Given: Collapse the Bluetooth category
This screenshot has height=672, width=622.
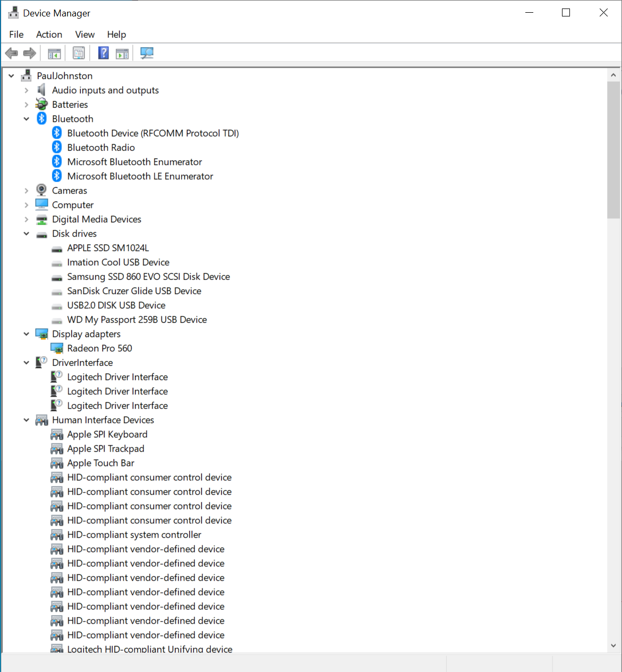Looking at the screenshot, I should (x=27, y=119).
